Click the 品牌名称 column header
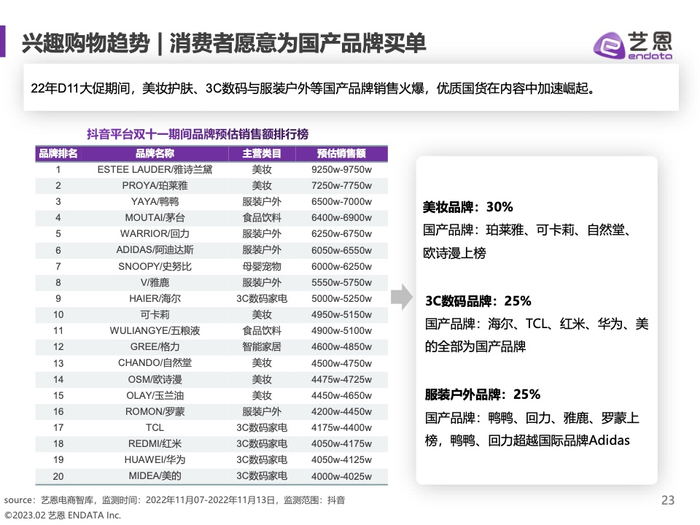Image resolution: width=700 pixels, height=525 pixels. 154,154
